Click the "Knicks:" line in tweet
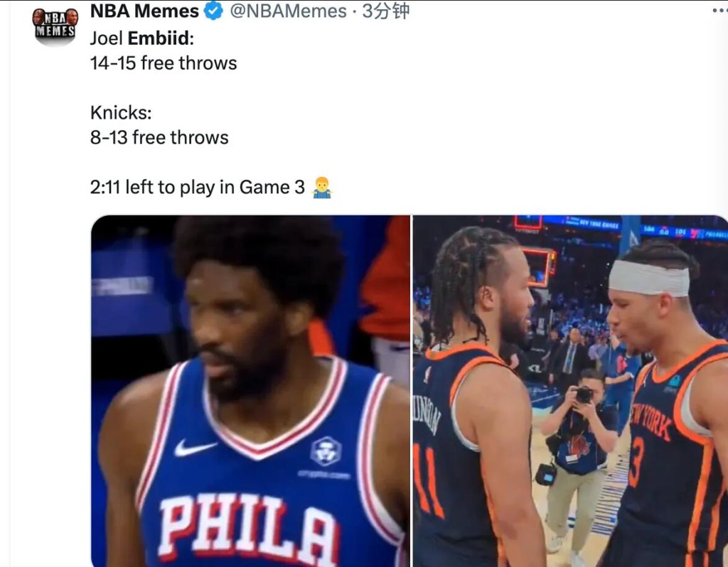The height and width of the screenshot is (567, 728). [x=121, y=113]
